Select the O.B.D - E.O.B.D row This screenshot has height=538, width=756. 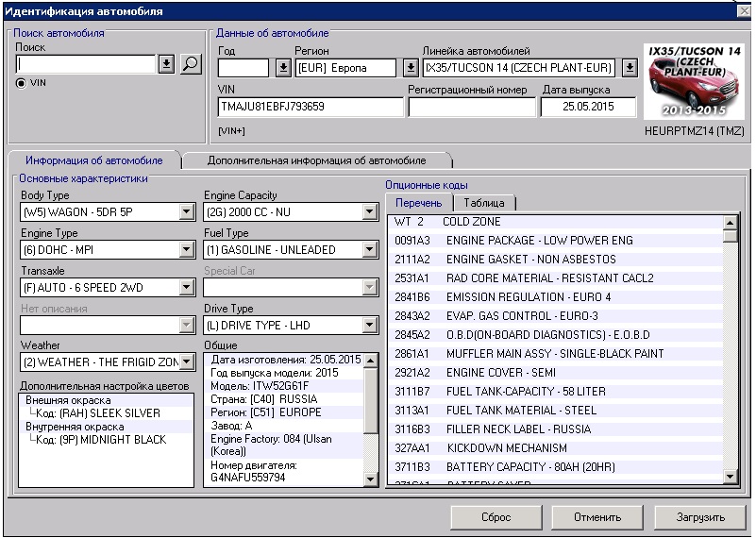[x=555, y=334]
